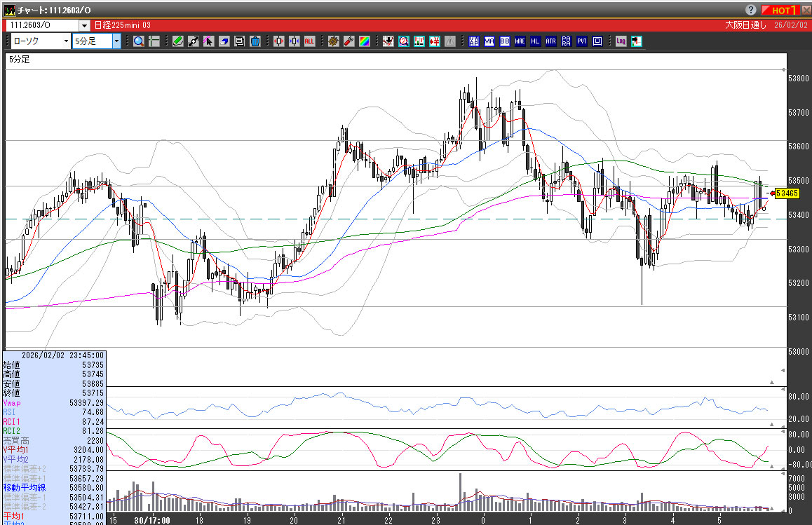Image resolution: width=812 pixels, height=525 pixels.
Task: Click the trash can delete icon
Action: point(255,41)
